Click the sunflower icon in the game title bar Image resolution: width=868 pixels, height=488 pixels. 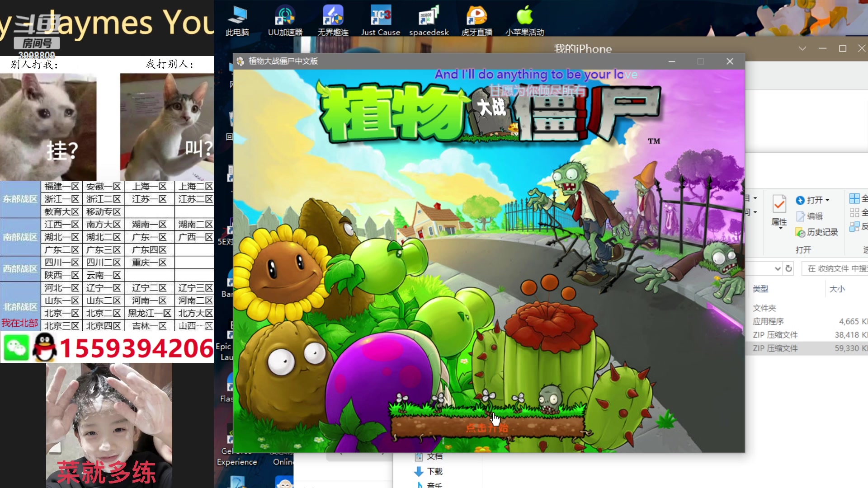point(241,61)
